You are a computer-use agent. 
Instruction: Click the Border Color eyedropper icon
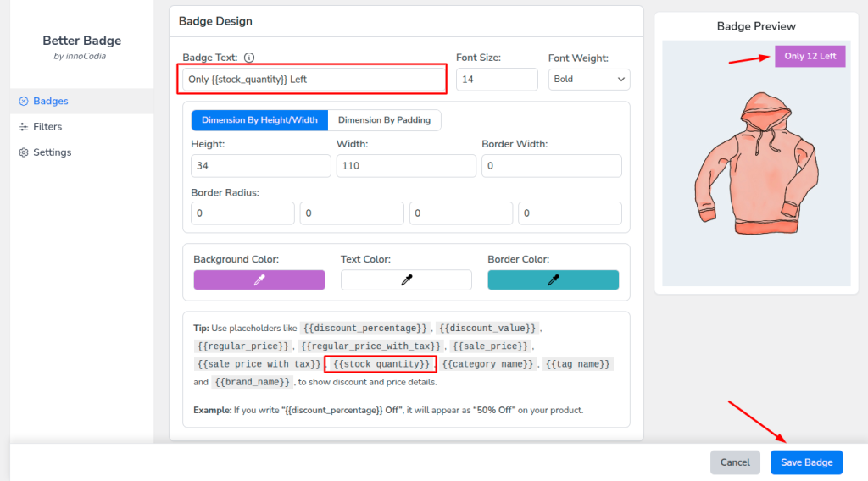pos(554,280)
